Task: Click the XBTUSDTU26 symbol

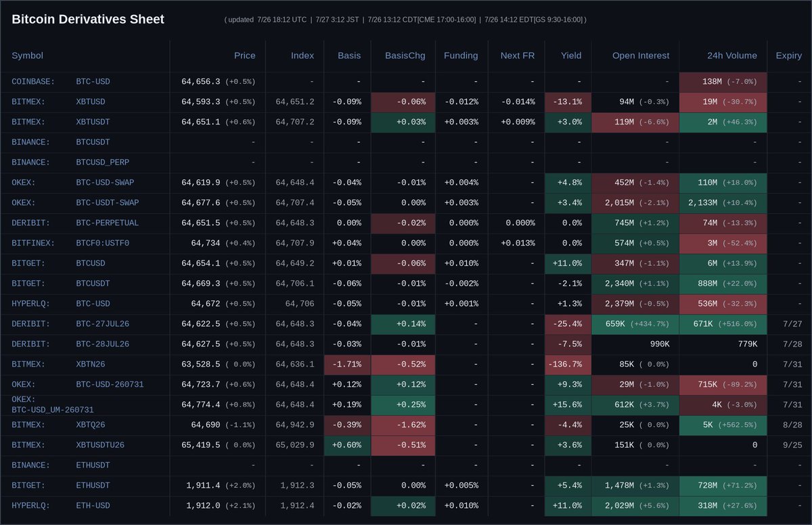Action: (x=100, y=445)
